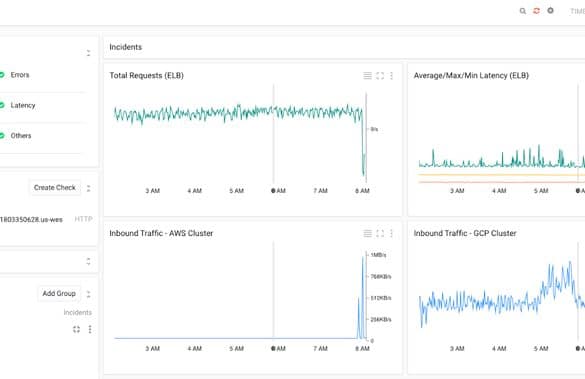Expand Inbound Traffic AWS Cluster chart fullscreen
The height and width of the screenshot is (379, 585).
tap(380, 234)
